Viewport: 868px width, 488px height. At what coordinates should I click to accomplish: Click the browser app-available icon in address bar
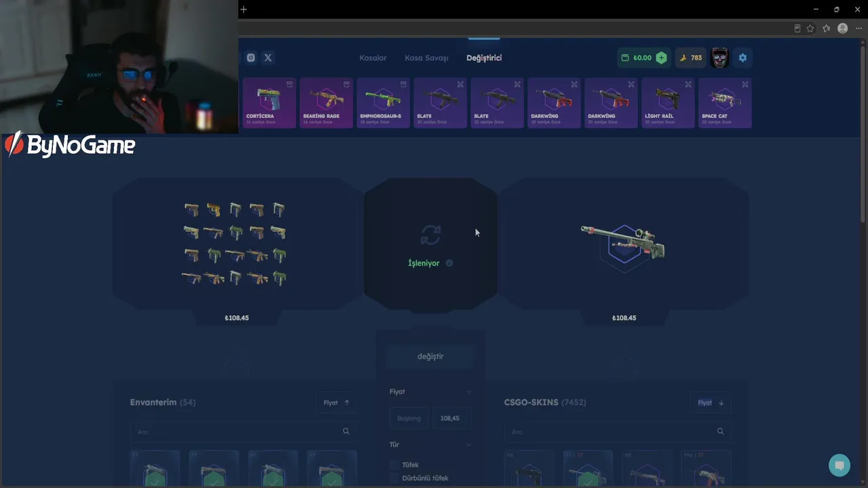click(797, 28)
